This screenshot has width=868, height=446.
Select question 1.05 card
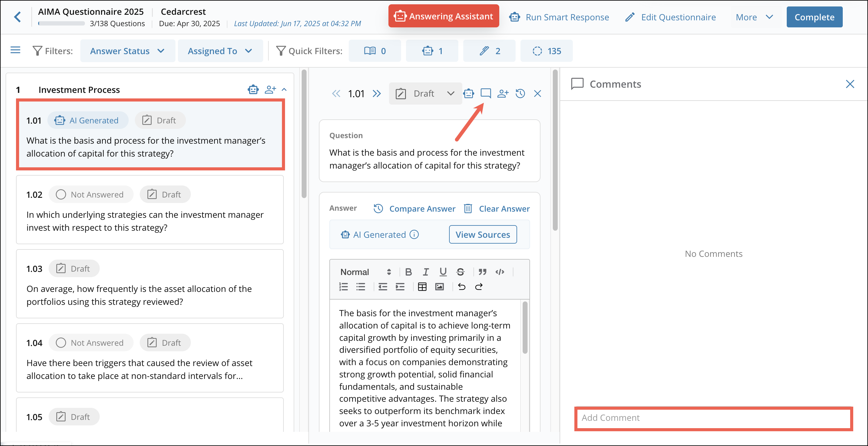tap(150, 415)
